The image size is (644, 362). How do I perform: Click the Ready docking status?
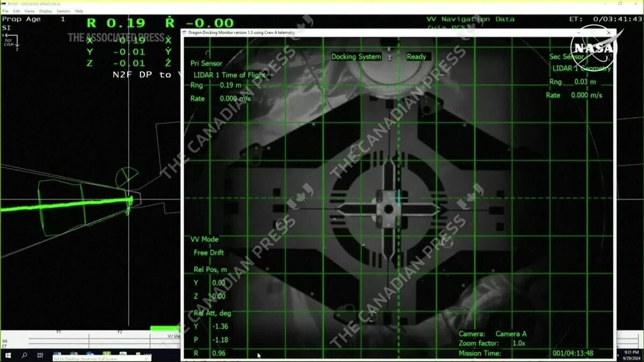point(416,56)
